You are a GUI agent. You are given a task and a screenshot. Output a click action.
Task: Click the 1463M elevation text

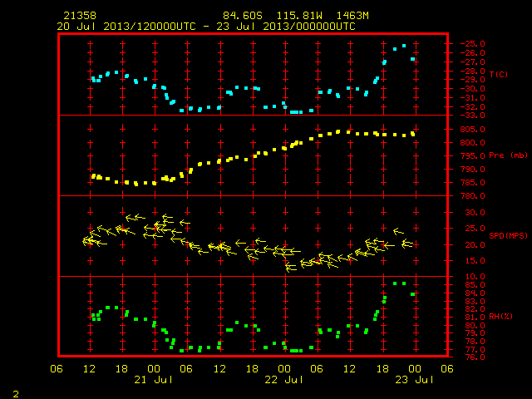pos(352,16)
